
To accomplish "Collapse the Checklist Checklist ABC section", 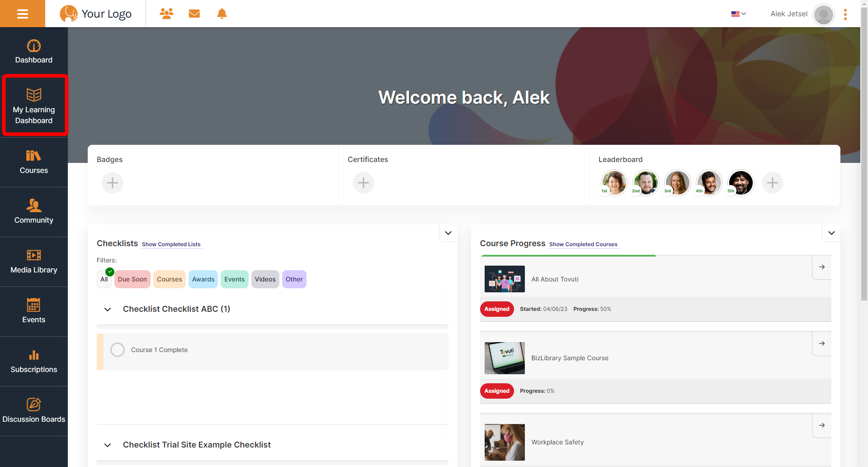I will 108,310.
